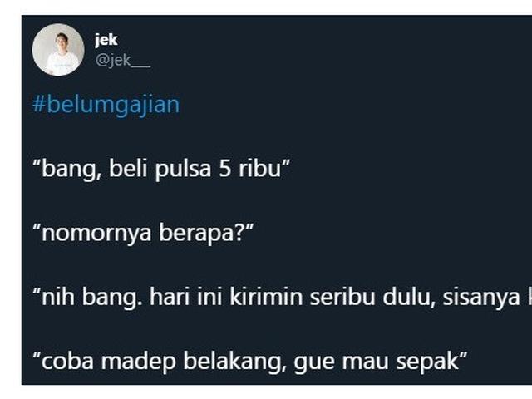Select the word "nomornya"
The width and height of the screenshot is (532, 399).
click(x=96, y=234)
